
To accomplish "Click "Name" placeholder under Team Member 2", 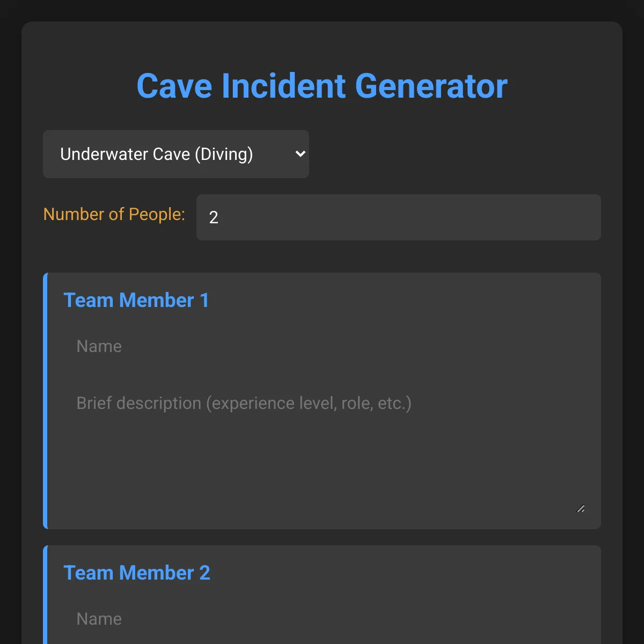I will 99,619.
